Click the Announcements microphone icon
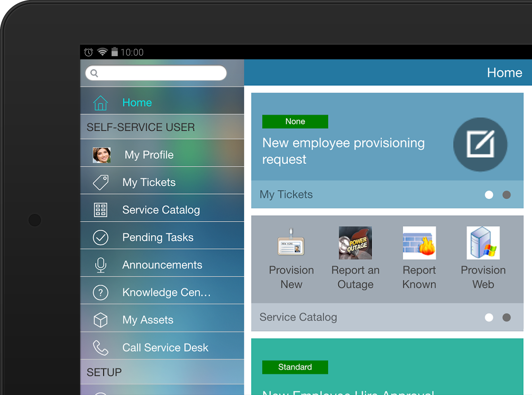 [100, 265]
